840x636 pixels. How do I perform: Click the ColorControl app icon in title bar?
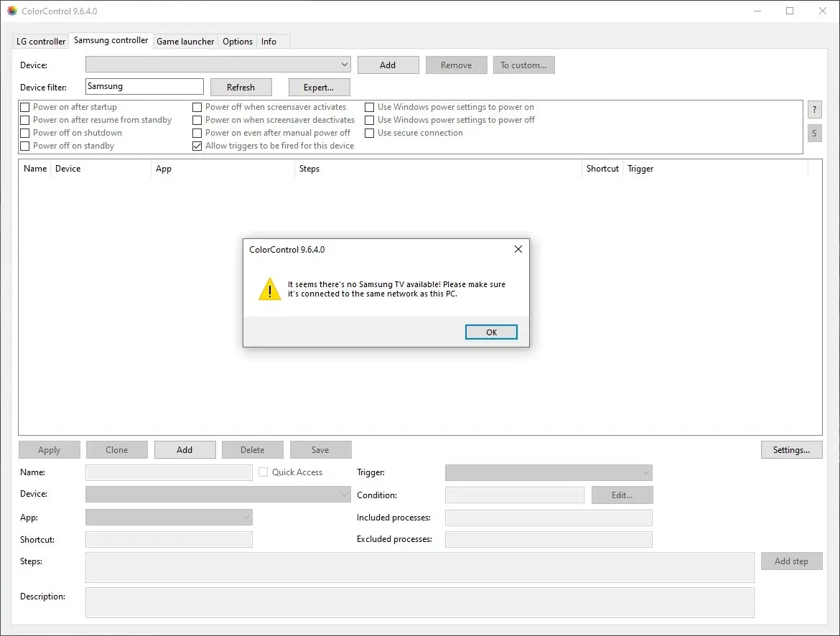[11, 11]
